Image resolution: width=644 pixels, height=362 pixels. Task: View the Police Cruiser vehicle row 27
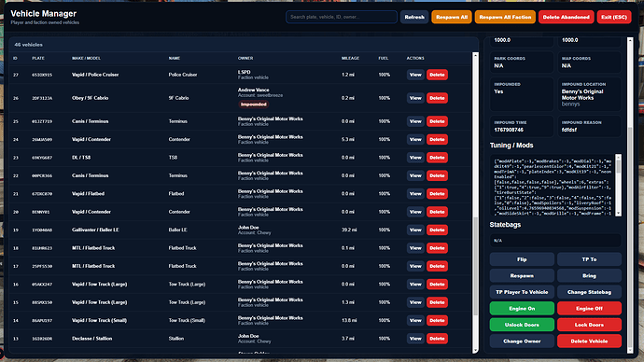coord(415,75)
